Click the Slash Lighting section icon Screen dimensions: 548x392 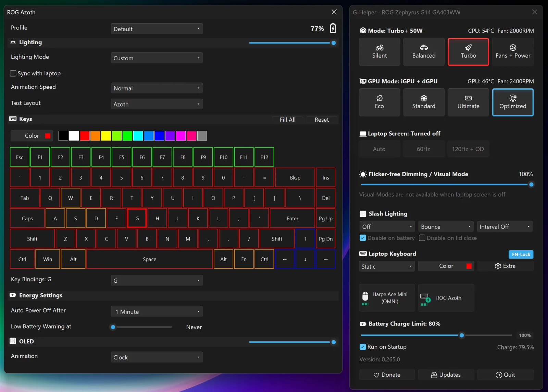tap(363, 214)
